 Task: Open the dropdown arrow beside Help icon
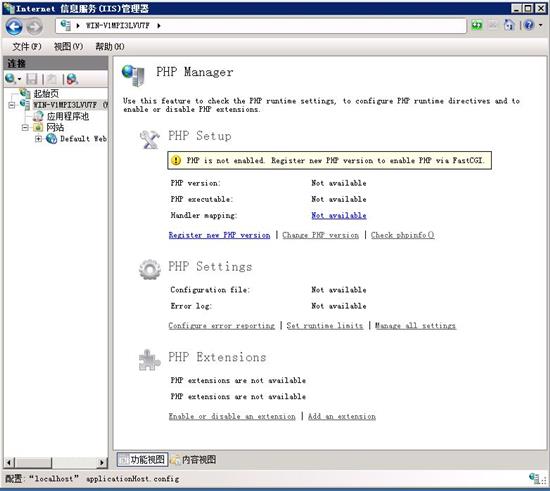click(x=541, y=25)
